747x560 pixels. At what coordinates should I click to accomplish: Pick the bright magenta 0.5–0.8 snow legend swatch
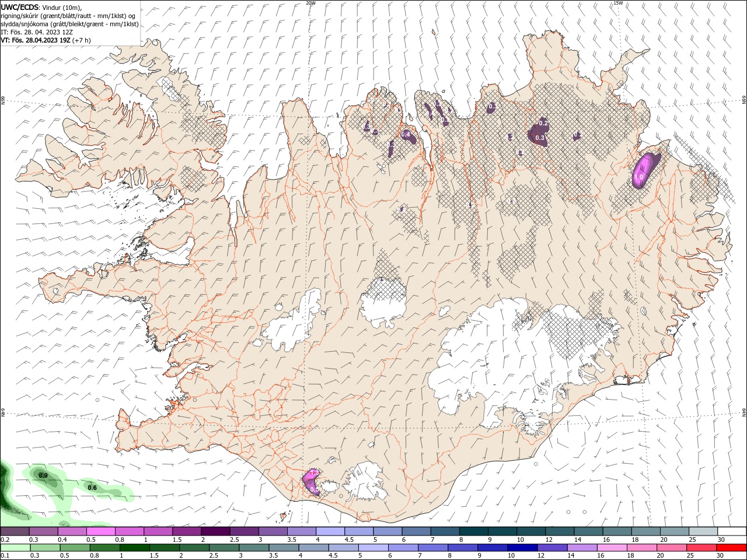[101, 531]
